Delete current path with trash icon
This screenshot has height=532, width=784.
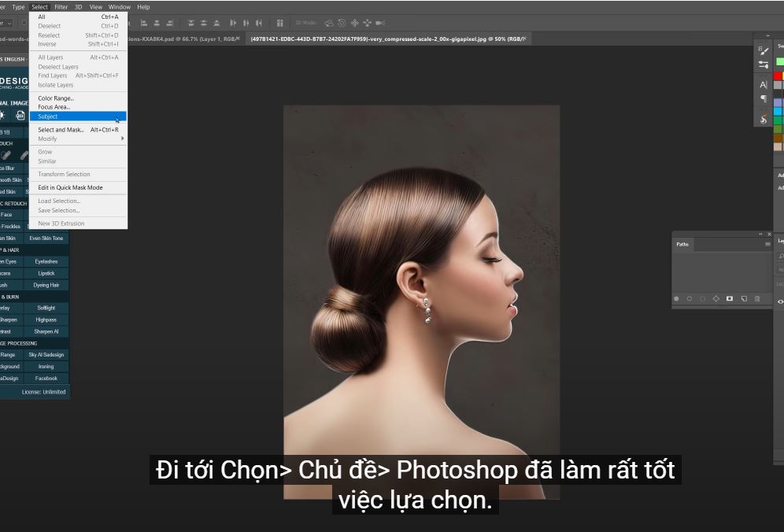click(x=757, y=299)
